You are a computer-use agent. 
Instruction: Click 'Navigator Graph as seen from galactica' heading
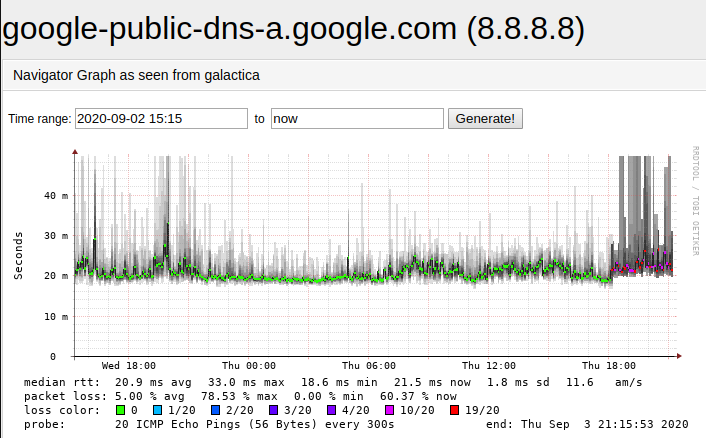(136, 75)
